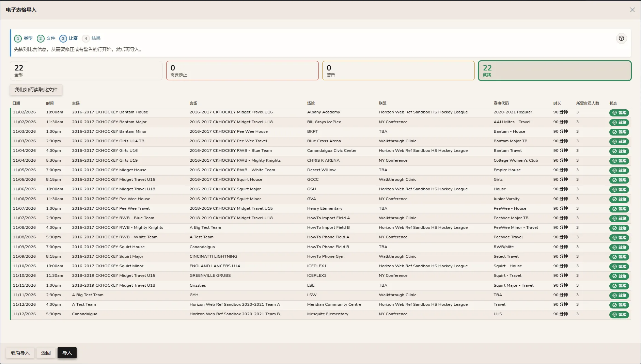This screenshot has width=641, height=364.
Task: Open the help question mark icon
Action: click(621, 38)
